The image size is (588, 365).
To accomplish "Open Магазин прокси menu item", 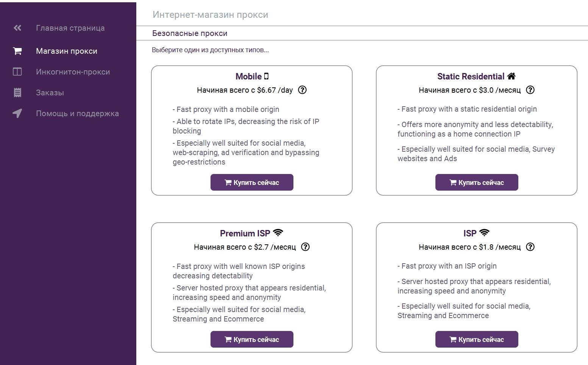I will pyautogui.click(x=67, y=51).
